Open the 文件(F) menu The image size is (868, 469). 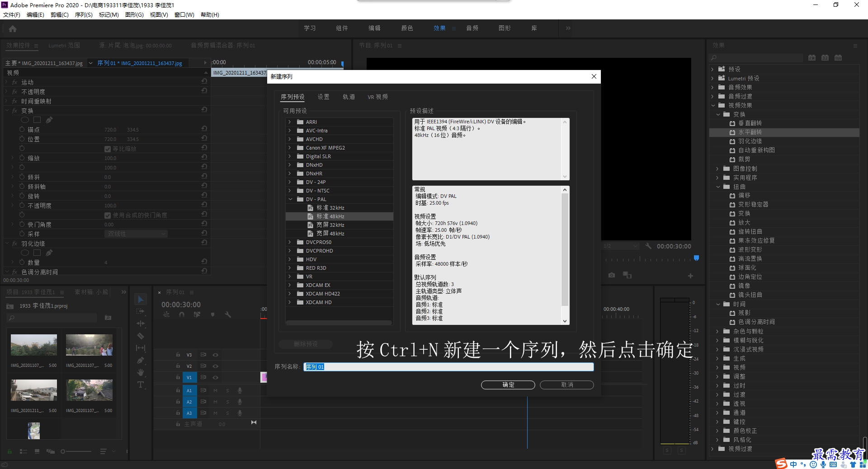point(12,15)
